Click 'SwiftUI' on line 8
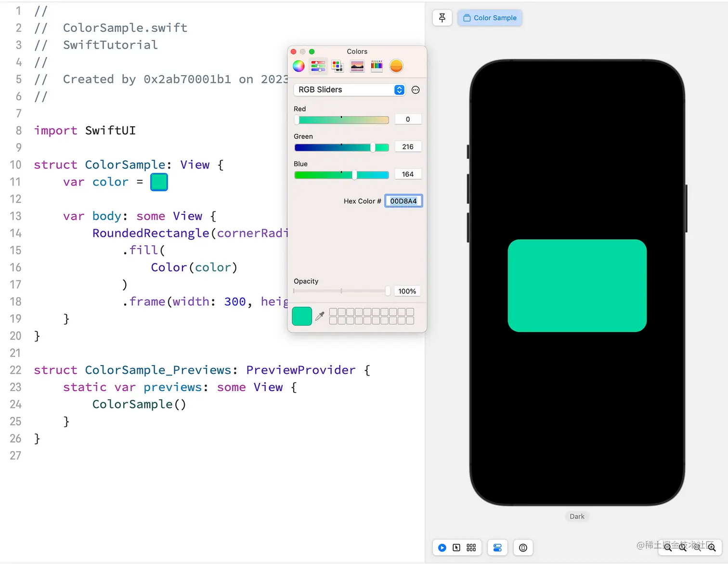This screenshot has height=564, width=728. click(110, 131)
